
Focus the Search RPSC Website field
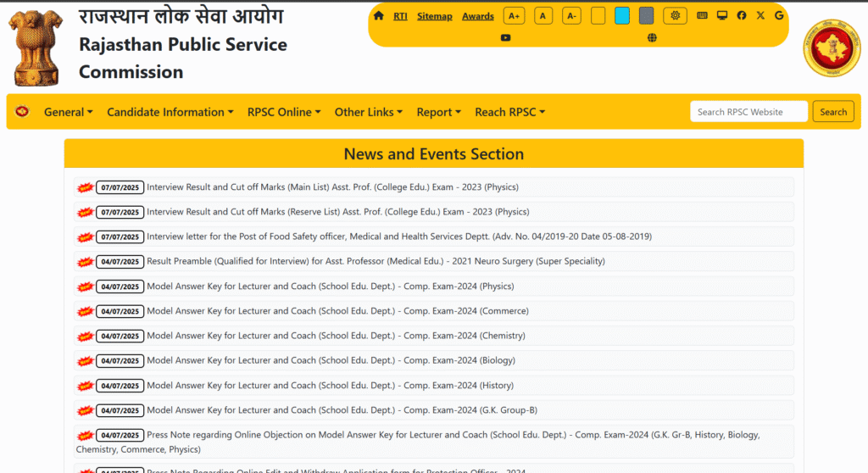pyautogui.click(x=748, y=111)
